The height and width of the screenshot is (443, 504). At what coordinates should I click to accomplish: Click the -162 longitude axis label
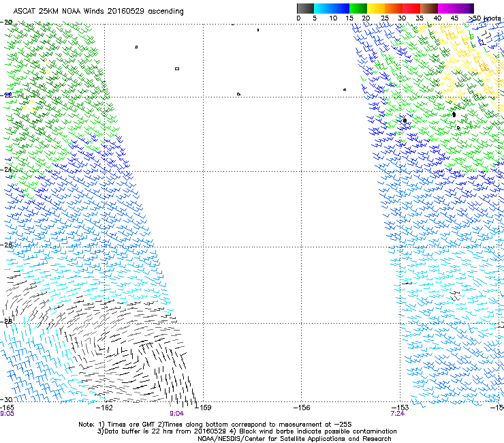pyautogui.click(x=105, y=408)
